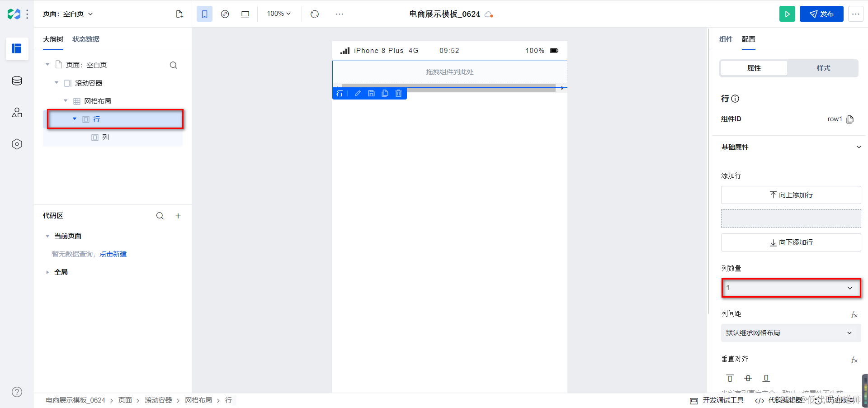Open the top-right more menu
The image size is (868, 408).
[855, 14]
